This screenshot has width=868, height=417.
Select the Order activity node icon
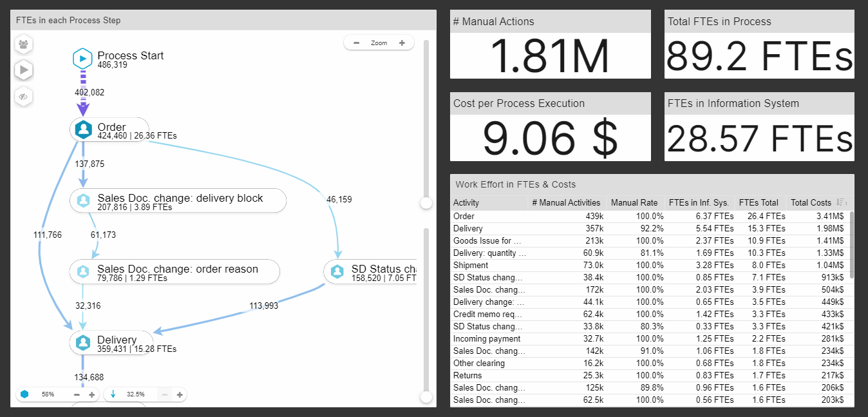click(83, 130)
